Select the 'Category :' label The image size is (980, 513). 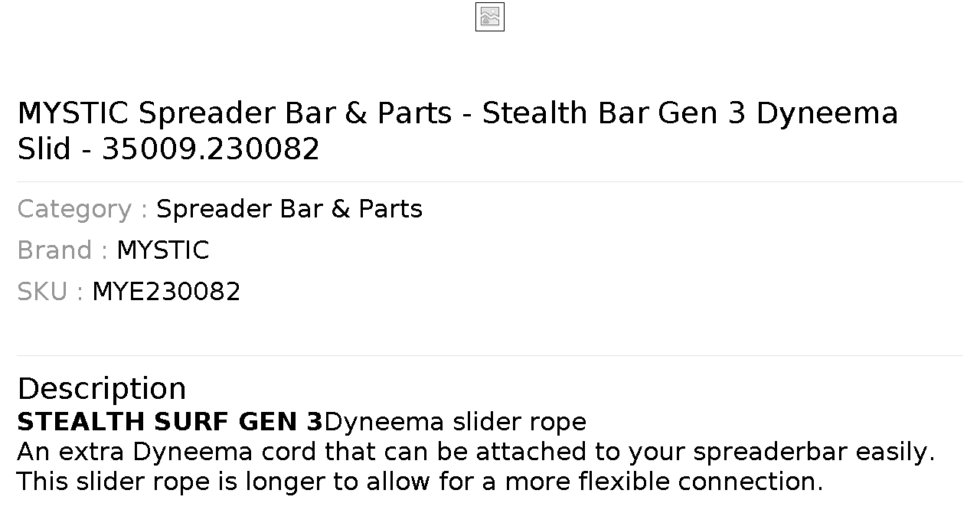tap(83, 209)
